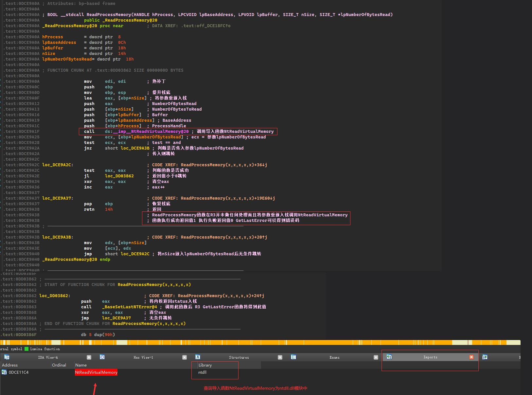Click the public _ReadProcessMemory@20 declaration
Viewport: 532px width, 395px height.
pos(120,20)
